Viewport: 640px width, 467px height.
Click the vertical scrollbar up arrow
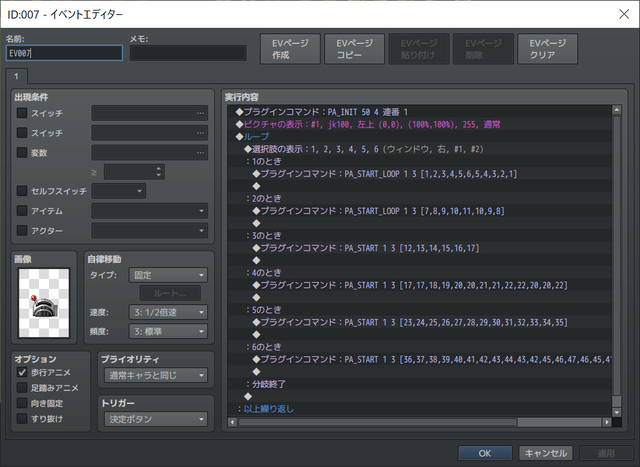point(617,110)
